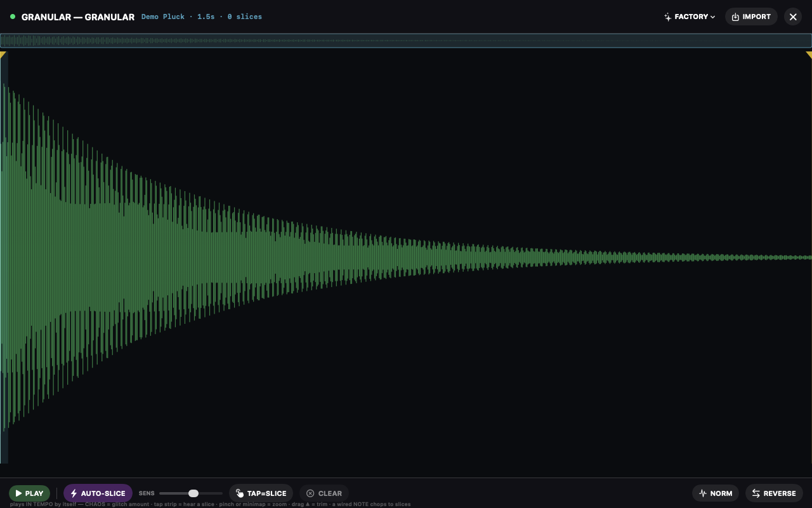The height and width of the screenshot is (508, 812).
Task: Click the hint text at the bottom
Action: pos(210,504)
